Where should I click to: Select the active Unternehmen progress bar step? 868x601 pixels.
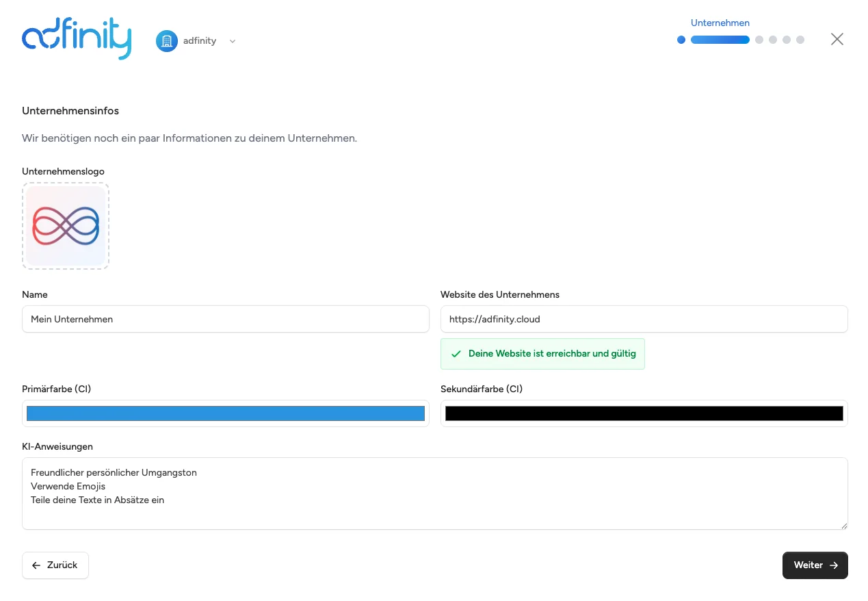click(x=720, y=40)
